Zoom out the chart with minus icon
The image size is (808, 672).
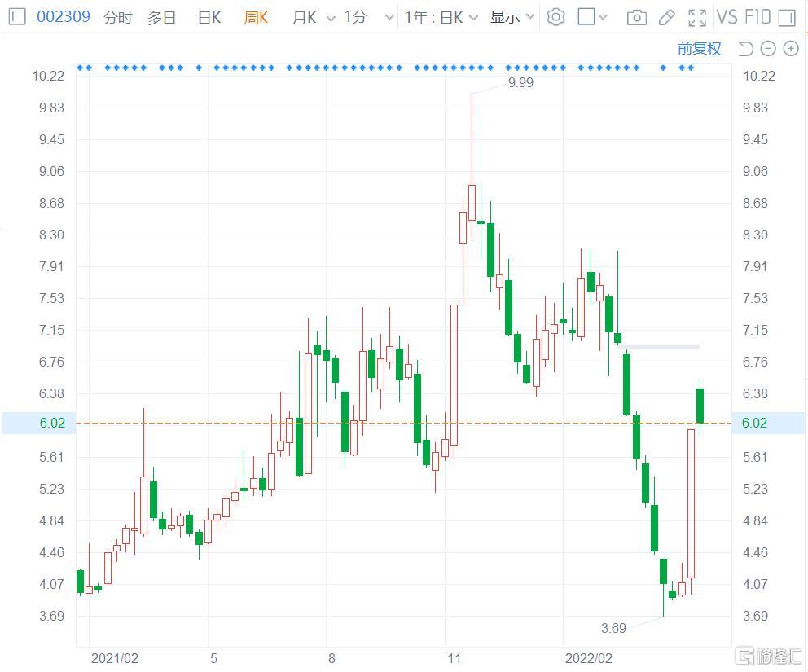tap(768, 48)
